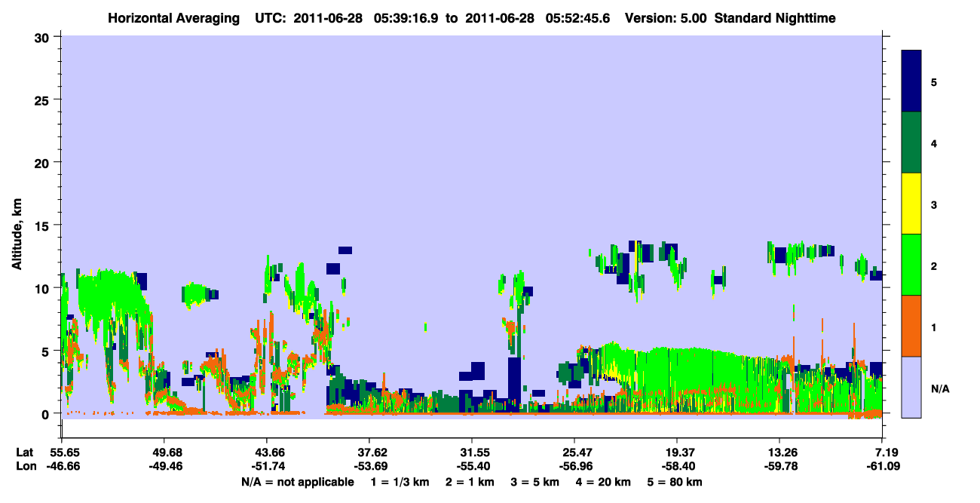This screenshot has width=980, height=503.
Task: Click the color bar label 5
Action: tap(934, 81)
